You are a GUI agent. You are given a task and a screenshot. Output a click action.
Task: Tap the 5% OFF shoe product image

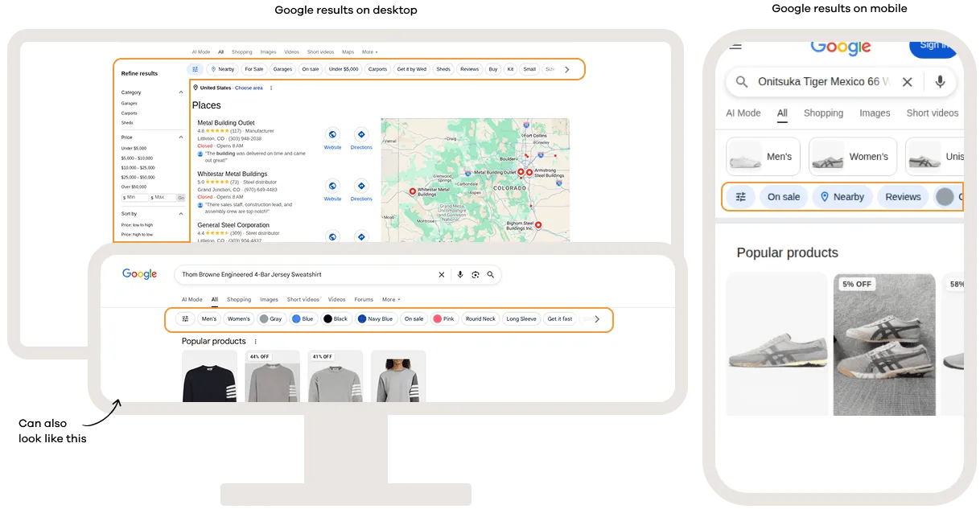884,344
